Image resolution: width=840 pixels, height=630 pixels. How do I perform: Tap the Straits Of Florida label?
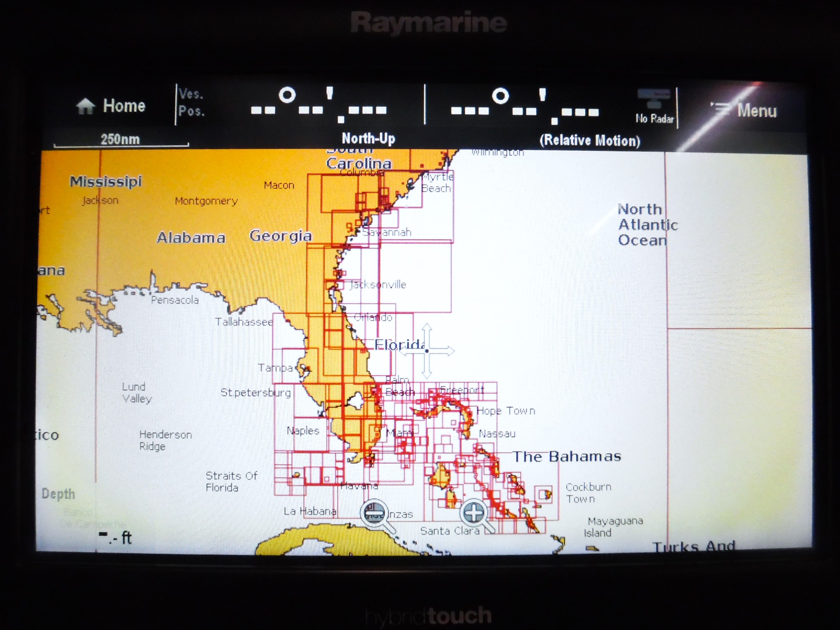tap(232, 482)
